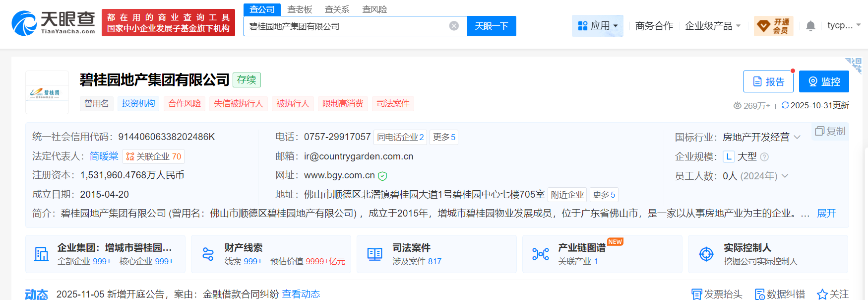Image resolution: width=868 pixels, height=300 pixels.
Task: Expand the 应用 apps dropdown
Action: tap(598, 26)
